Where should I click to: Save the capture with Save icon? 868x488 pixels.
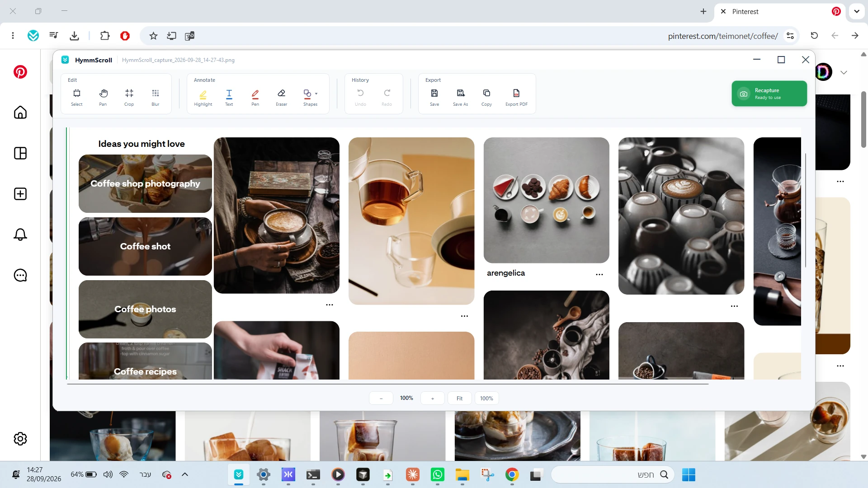click(x=434, y=97)
